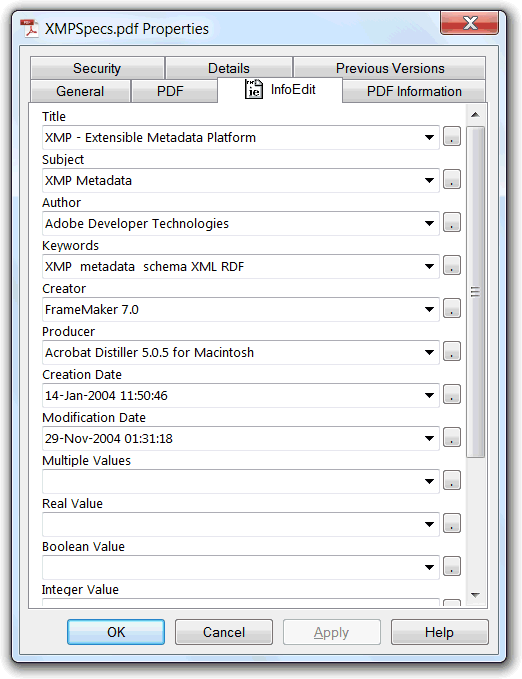Expand the Creator dropdown arrow
This screenshot has width=522, height=679.
click(429, 309)
